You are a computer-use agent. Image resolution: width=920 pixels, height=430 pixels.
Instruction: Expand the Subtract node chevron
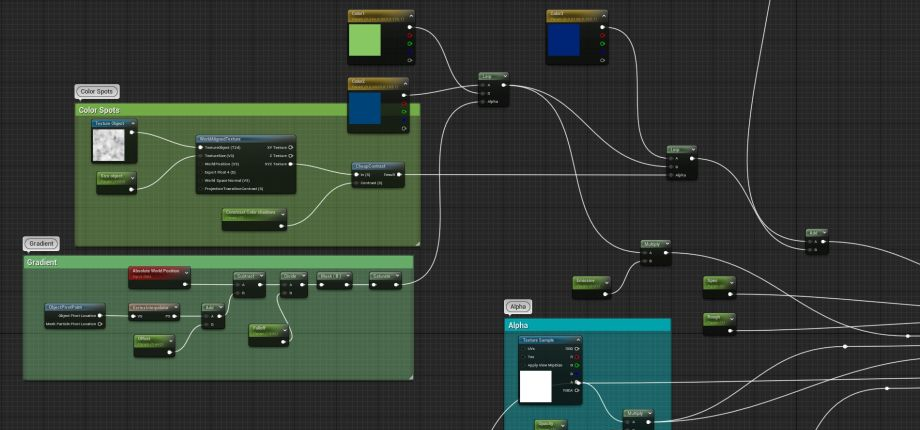coord(261,276)
